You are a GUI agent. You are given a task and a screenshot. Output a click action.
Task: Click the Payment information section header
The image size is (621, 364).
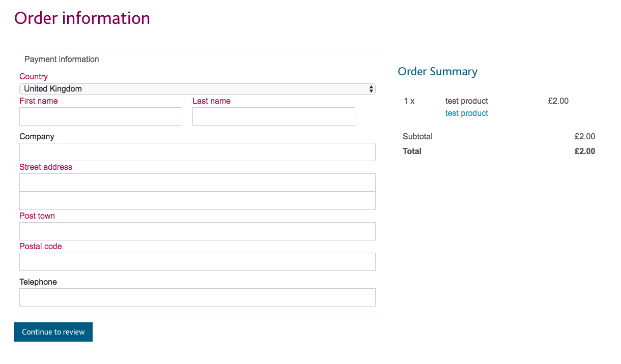(x=61, y=59)
